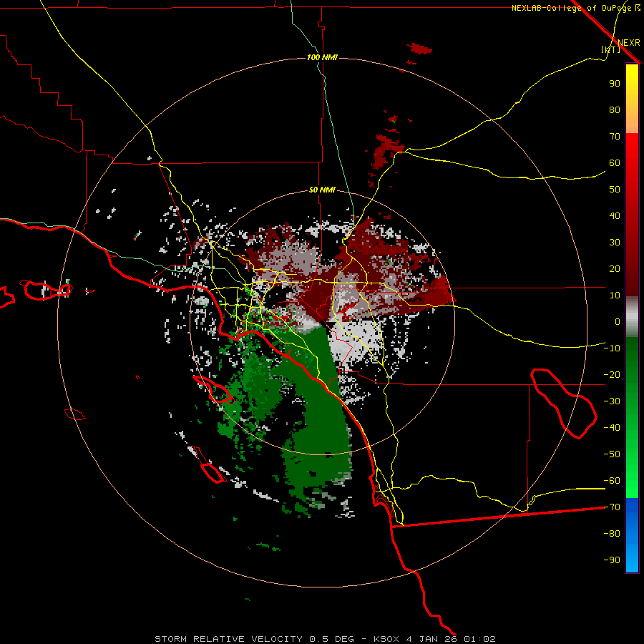Image resolution: width=644 pixels, height=644 pixels.
Task: Select the 10 value on the velocity scale
Action: pos(615,296)
